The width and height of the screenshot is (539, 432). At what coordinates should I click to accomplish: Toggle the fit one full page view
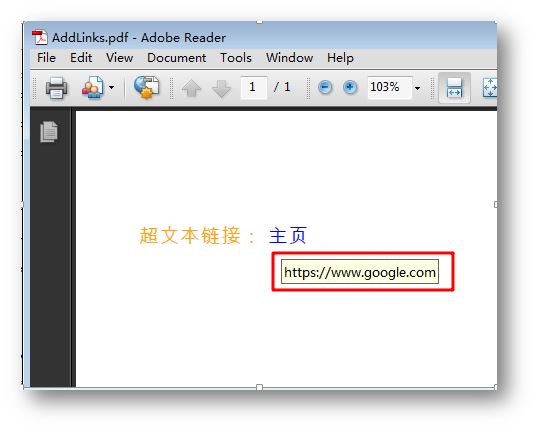click(490, 88)
